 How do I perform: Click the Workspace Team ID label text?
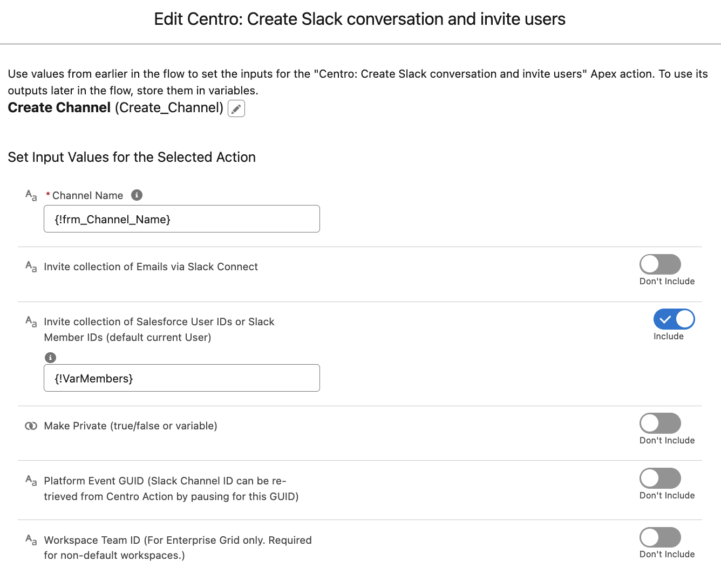click(178, 548)
